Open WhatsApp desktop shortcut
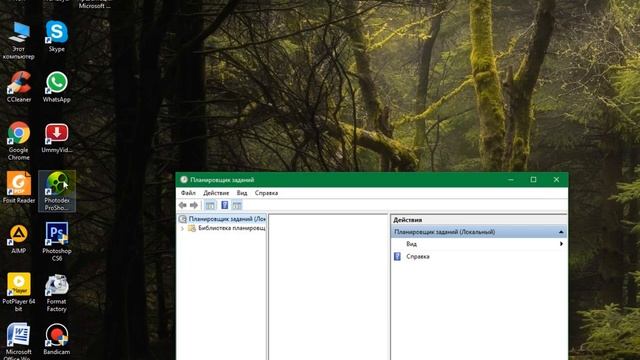Screen dimensions: 640x360 tap(56, 87)
